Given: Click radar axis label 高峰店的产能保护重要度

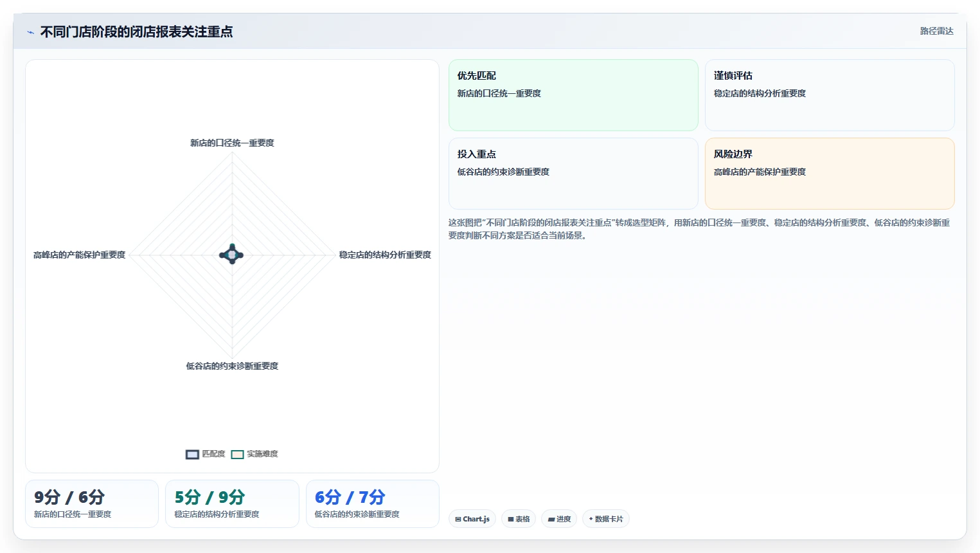Looking at the screenshot, I should click(x=80, y=255).
